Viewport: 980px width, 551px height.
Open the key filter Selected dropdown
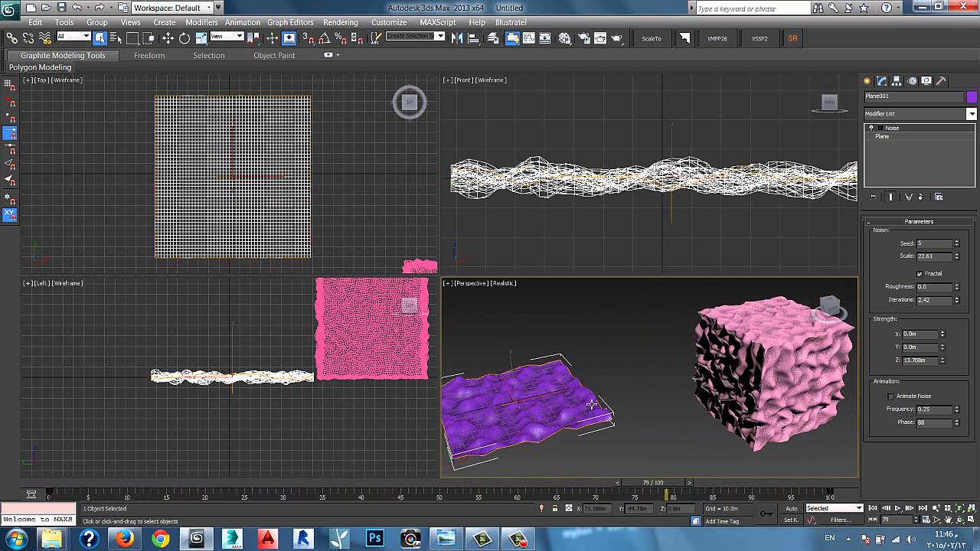(834, 508)
